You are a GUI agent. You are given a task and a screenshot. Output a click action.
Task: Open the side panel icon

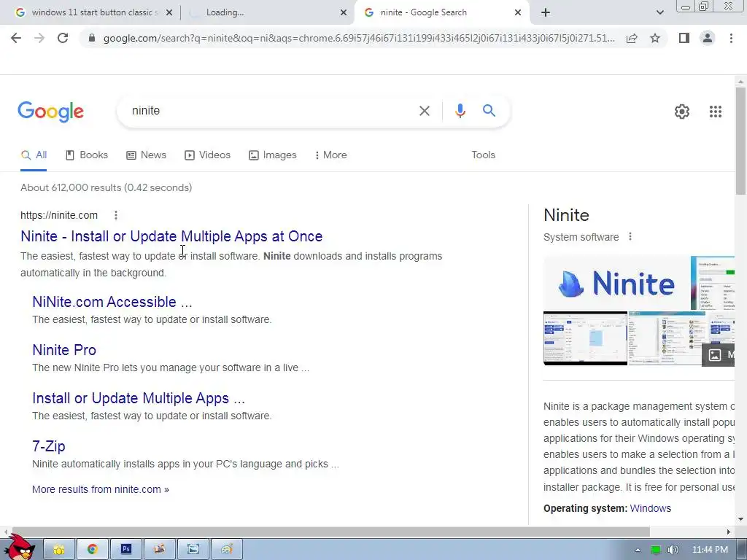tap(684, 38)
